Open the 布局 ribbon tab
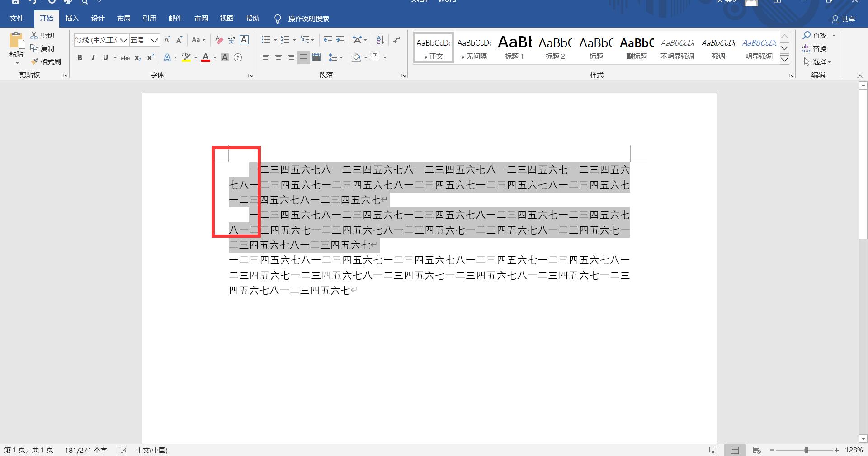This screenshot has height=456, width=868. point(123,19)
